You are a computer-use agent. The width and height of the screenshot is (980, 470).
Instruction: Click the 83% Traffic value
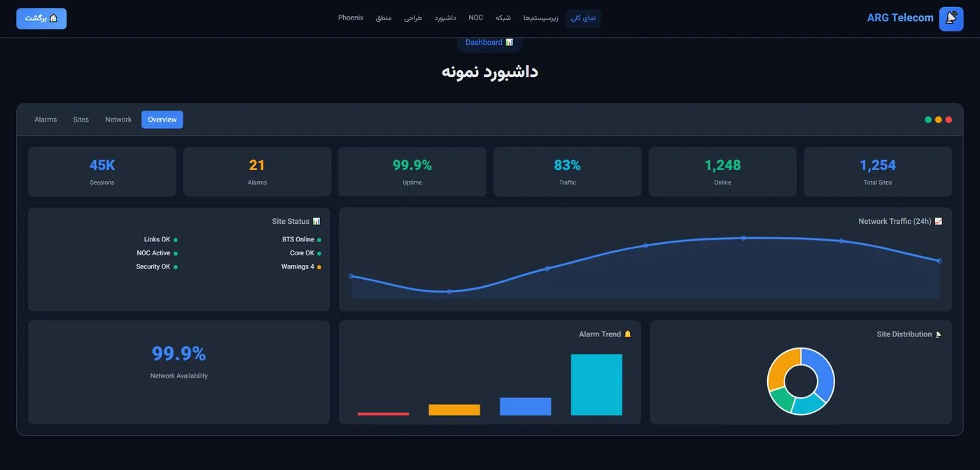click(568, 166)
